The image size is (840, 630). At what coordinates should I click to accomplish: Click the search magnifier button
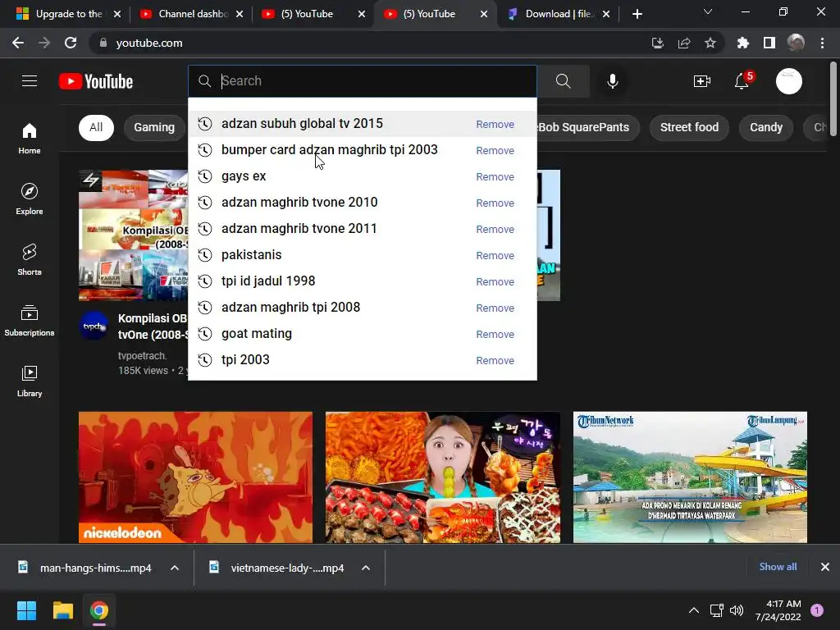click(x=563, y=81)
